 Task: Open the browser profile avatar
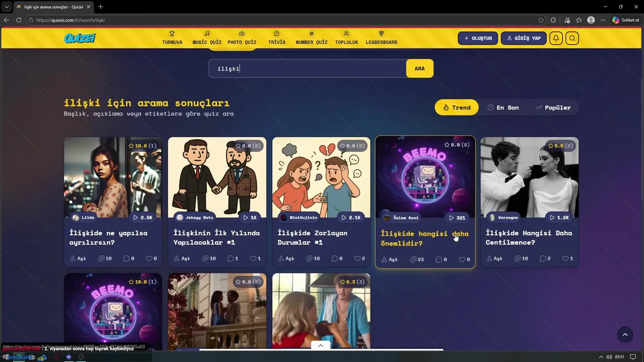tap(591, 20)
